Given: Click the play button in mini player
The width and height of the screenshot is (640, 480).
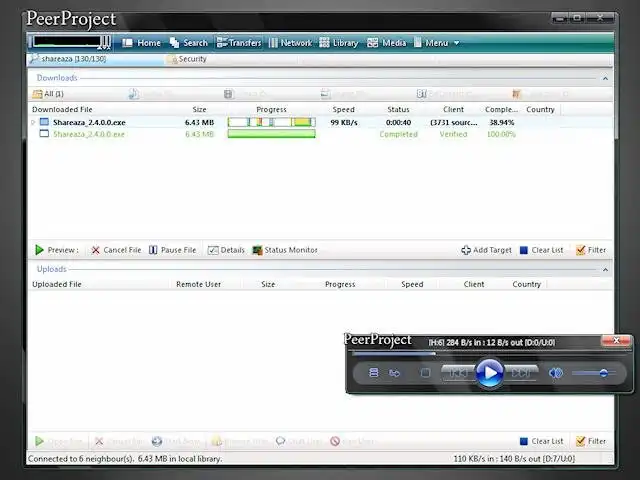Looking at the screenshot, I should (x=489, y=373).
